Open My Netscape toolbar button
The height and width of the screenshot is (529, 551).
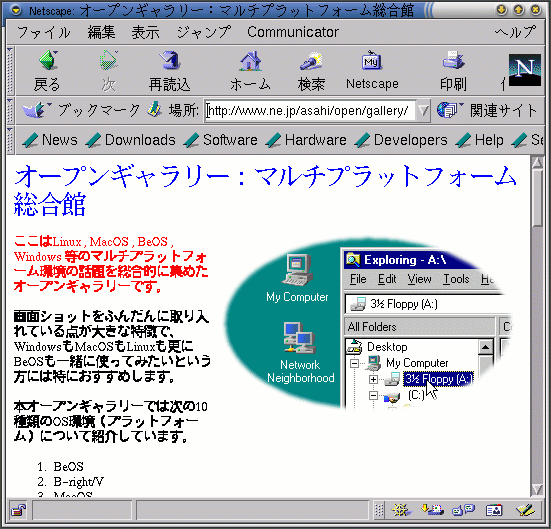click(372, 71)
